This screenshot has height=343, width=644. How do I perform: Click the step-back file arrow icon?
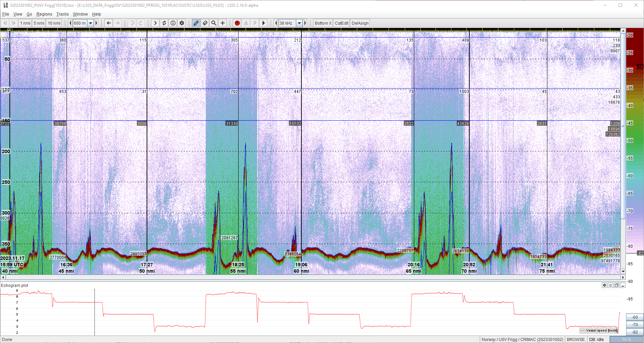pyautogui.click(x=5, y=23)
